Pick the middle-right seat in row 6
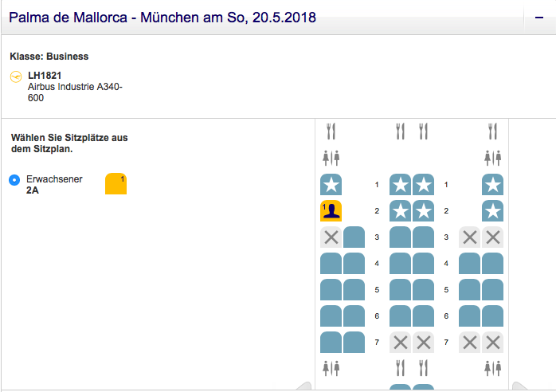This screenshot has height=392, width=556. pyautogui.click(x=424, y=316)
